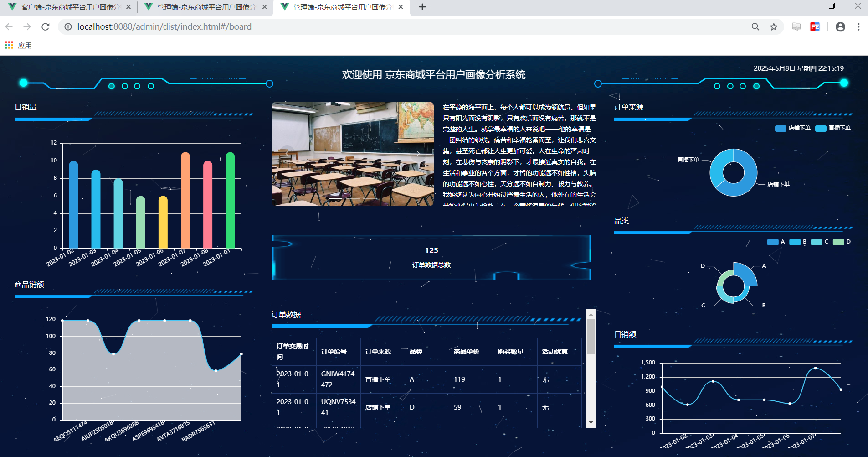This screenshot has height=457, width=868.
Task: Switch to the 客户端-京东商城 tab
Action: tap(69, 7)
